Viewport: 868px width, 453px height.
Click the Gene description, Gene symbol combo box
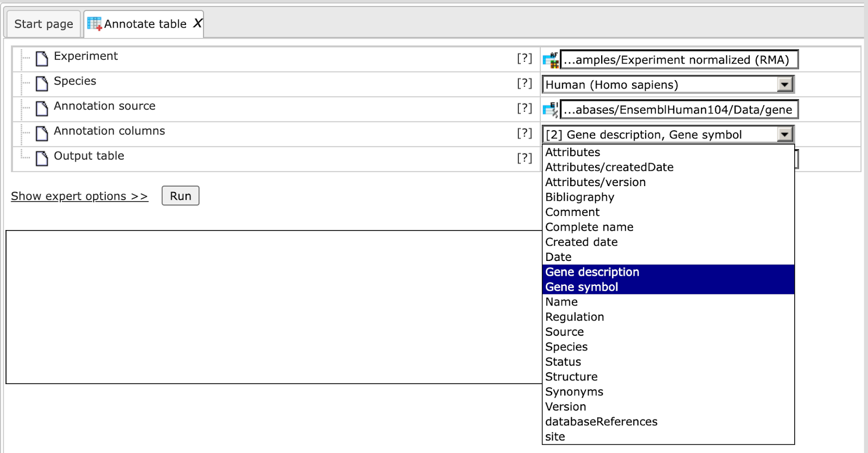point(668,135)
